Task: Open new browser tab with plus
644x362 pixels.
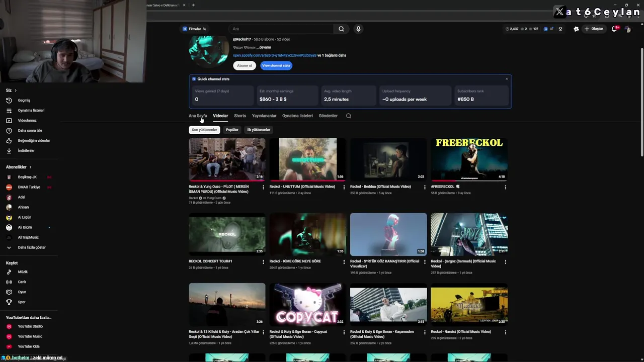Action: (x=193, y=5)
